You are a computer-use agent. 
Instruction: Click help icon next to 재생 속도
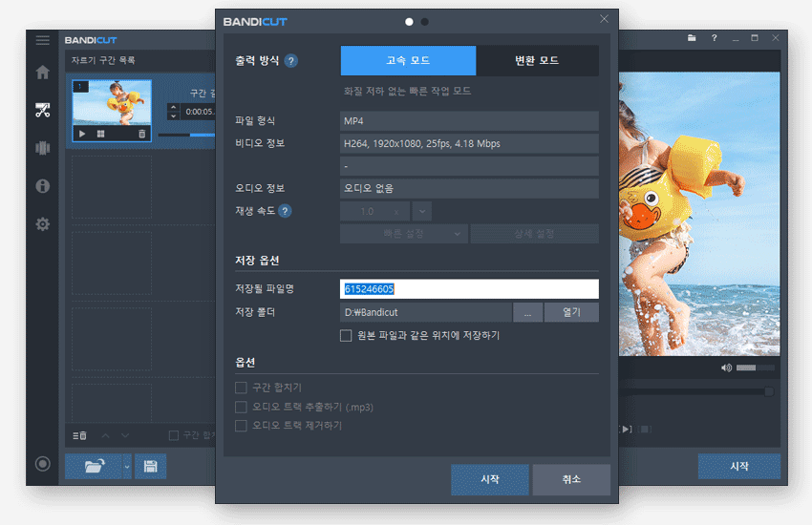pyautogui.click(x=285, y=211)
